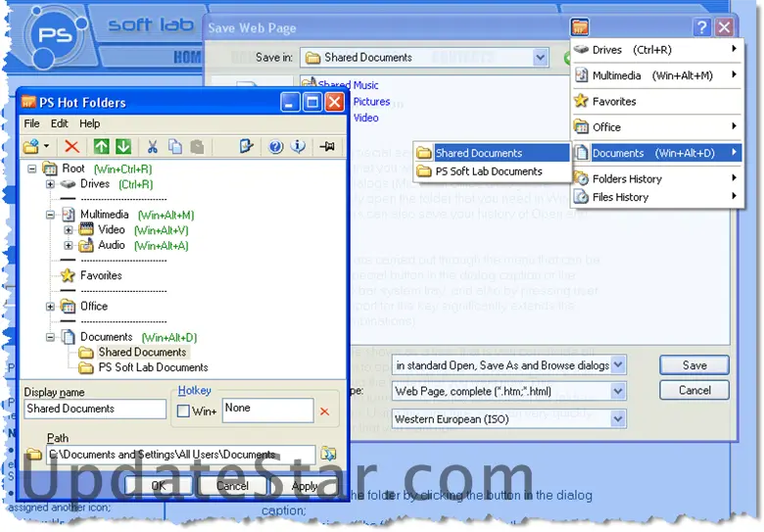The height and width of the screenshot is (532, 764).
Task: Click Cancel in PS Hot Folders
Action: pos(232,486)
